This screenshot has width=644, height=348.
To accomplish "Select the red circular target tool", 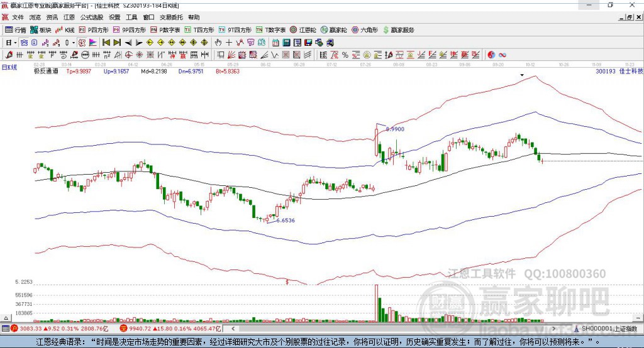I will 128,55.
